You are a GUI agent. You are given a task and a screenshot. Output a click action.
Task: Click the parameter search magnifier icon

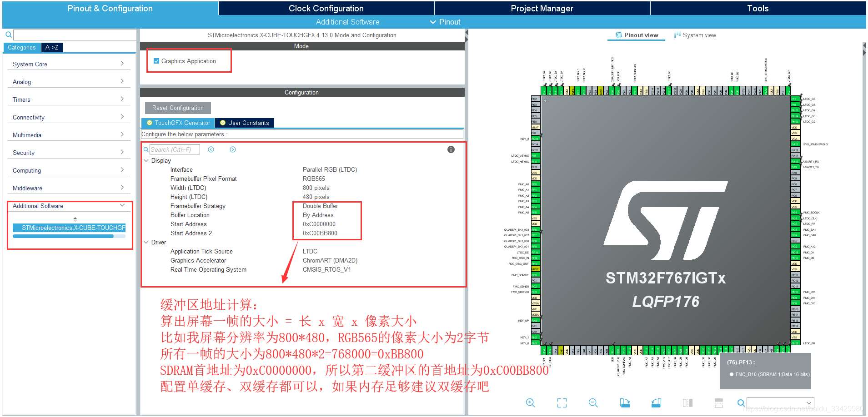point(146,149)
